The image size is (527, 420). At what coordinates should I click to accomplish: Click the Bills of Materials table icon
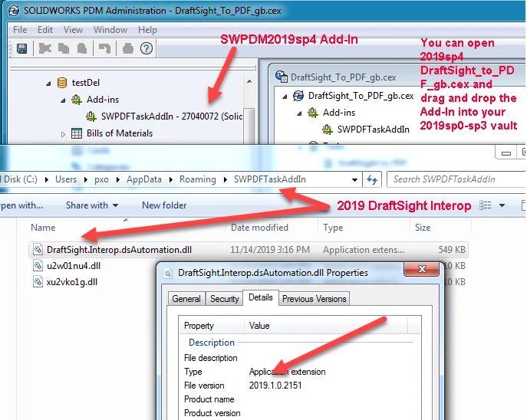click(77, 133)
